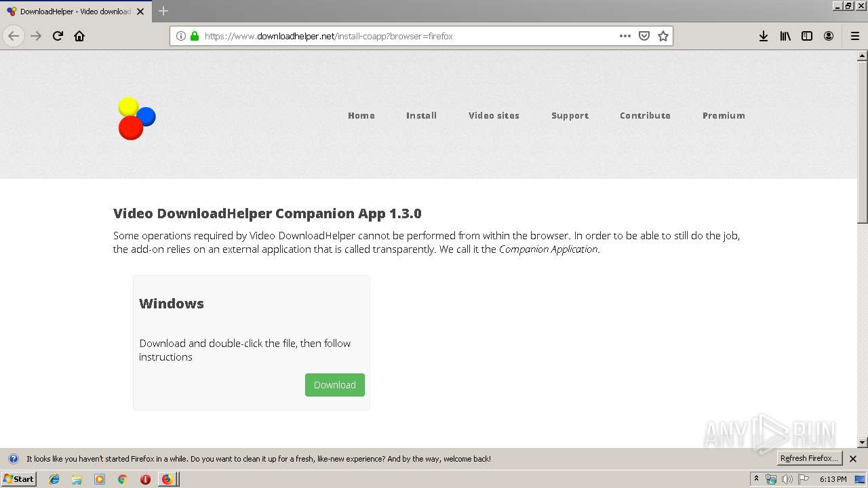This screenshot has height=488, width=868.
Task: Launch Chrome from the taskbar
Action: (x=122, y=479)
